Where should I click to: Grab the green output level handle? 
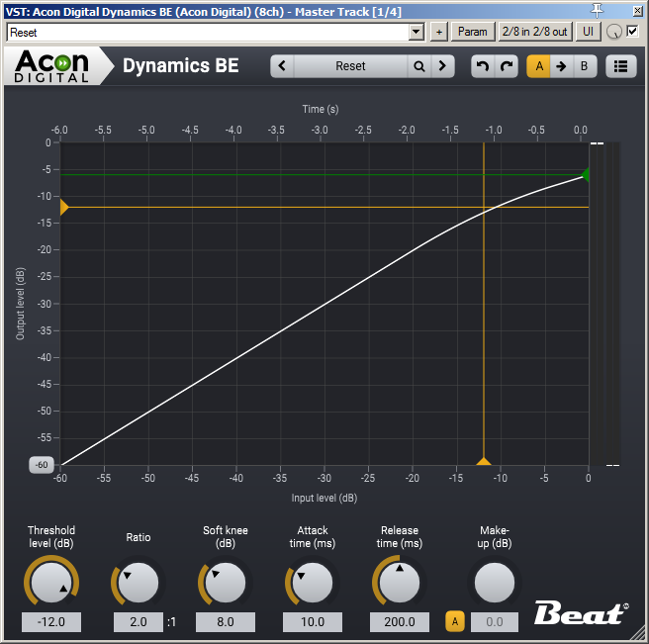tap(585, 174)
